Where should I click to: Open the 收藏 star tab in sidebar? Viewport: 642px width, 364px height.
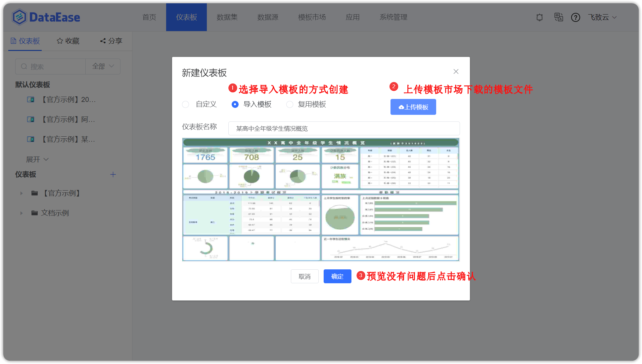coord(68,41)
